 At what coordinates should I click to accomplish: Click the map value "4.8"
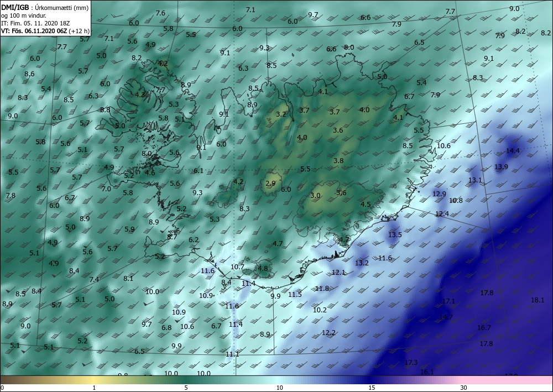point(263,268)
